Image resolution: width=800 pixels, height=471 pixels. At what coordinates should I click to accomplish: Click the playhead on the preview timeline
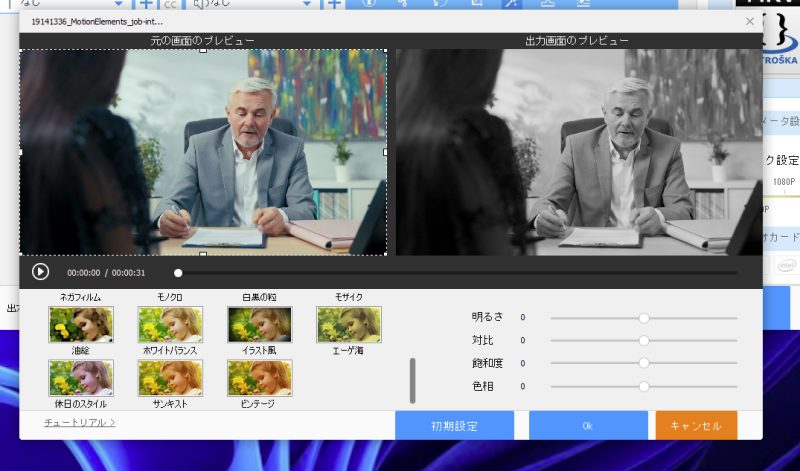(x=178, y=272)
